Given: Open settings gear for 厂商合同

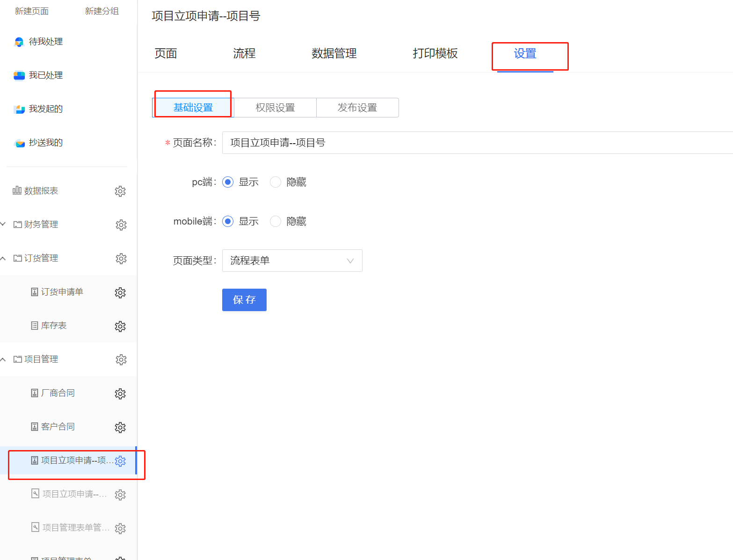Looking at the screenshot, I should coord(120,393).
